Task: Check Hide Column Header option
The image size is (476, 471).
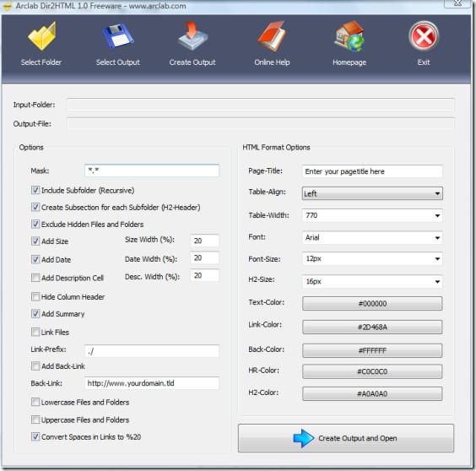Action: (x=35, y=296)
